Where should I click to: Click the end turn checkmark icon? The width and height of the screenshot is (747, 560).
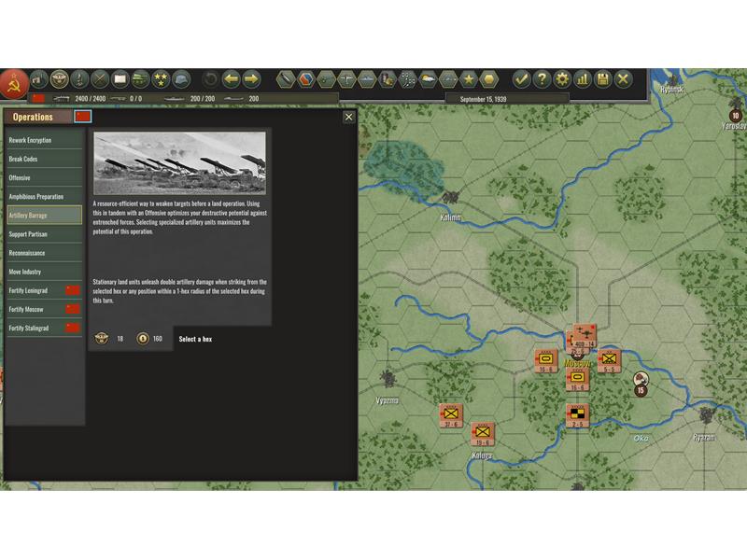(x=521, y=79)
